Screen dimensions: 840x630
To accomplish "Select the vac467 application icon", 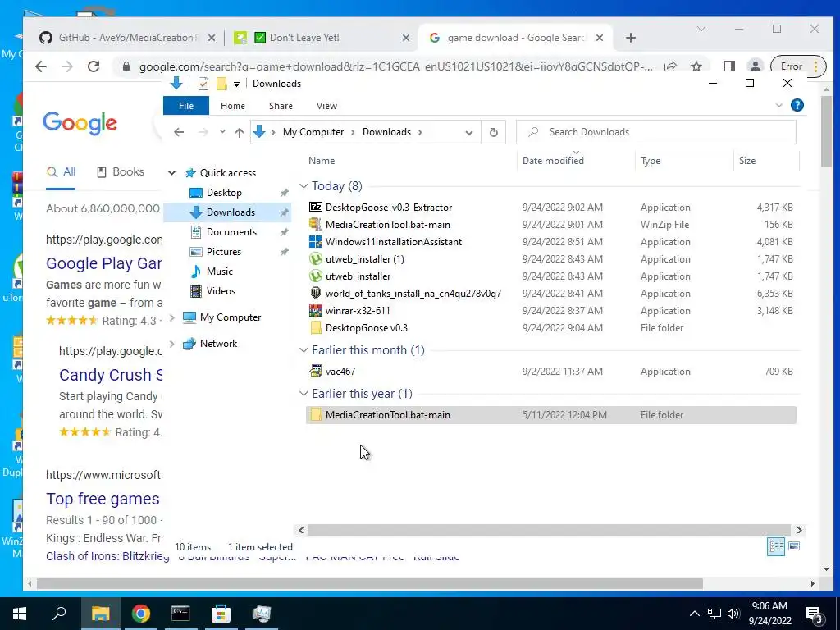I will click(x=316, y=372).
